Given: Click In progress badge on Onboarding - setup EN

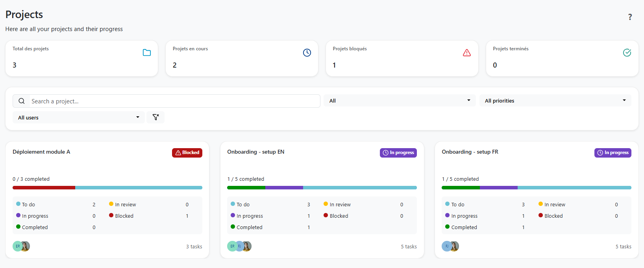Looking at the screenshot, I should pos(398,152).
